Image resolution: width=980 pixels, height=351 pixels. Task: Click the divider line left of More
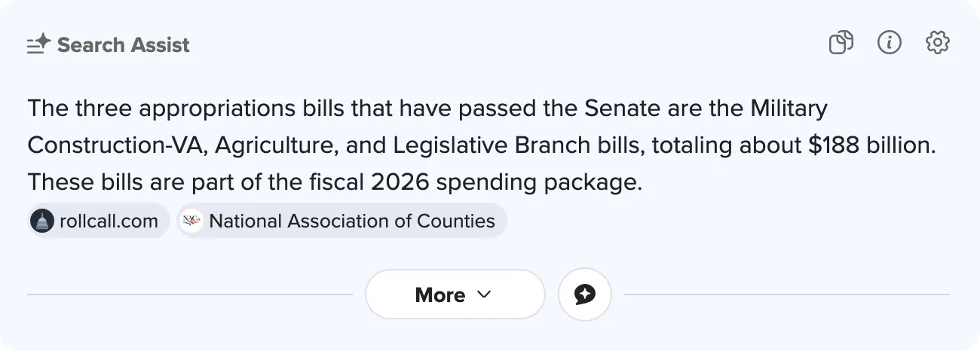pyautogui.click(x=188, y=295)
